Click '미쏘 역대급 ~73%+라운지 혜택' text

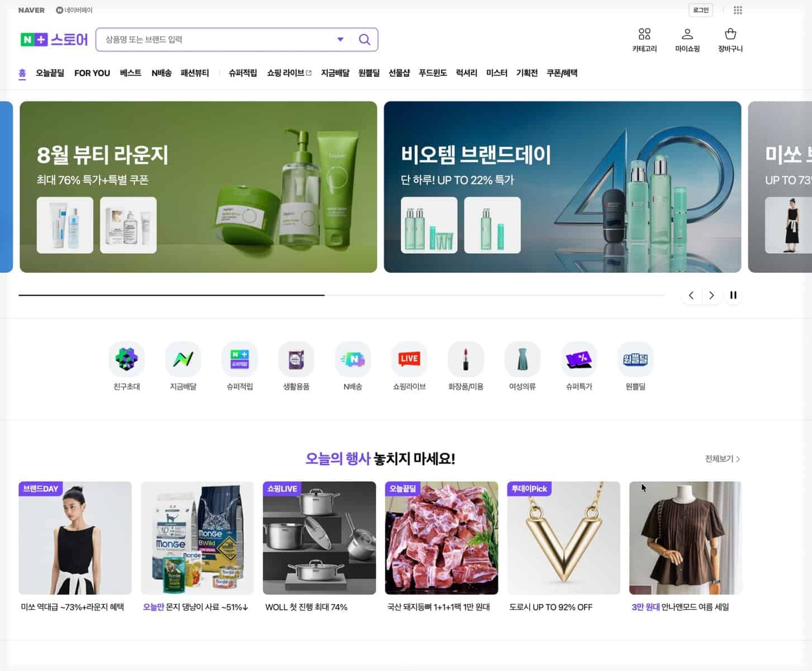72,607
